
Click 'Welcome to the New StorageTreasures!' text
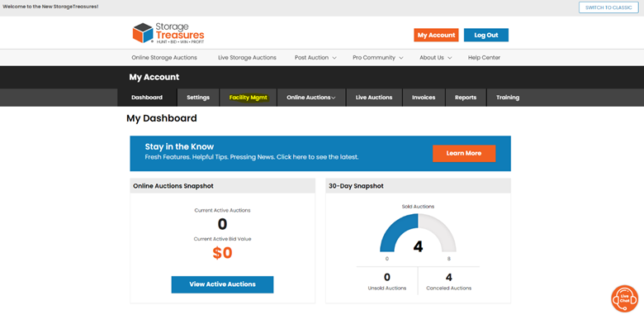coord(50,7)
